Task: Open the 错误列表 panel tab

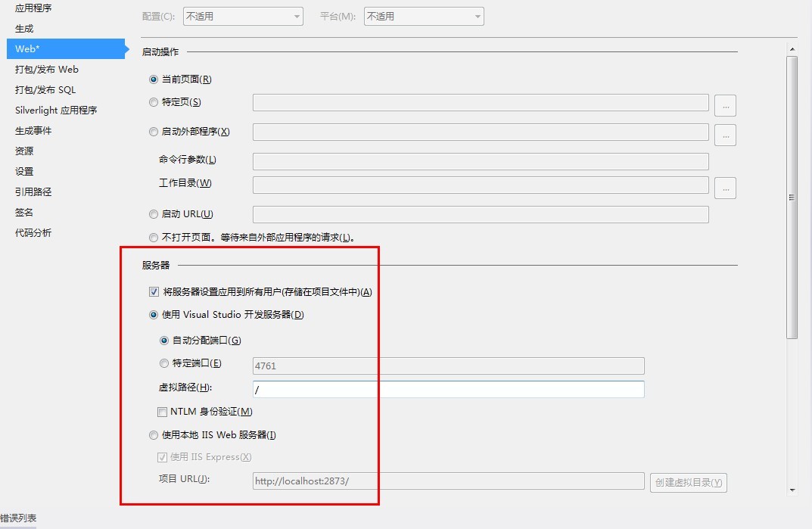Action: coord(18,518)
